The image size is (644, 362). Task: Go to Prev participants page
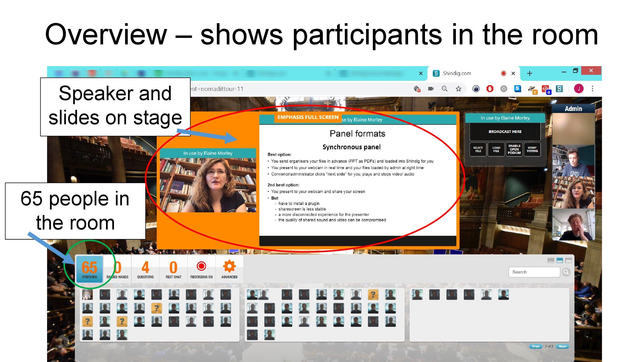pos(536,346)
